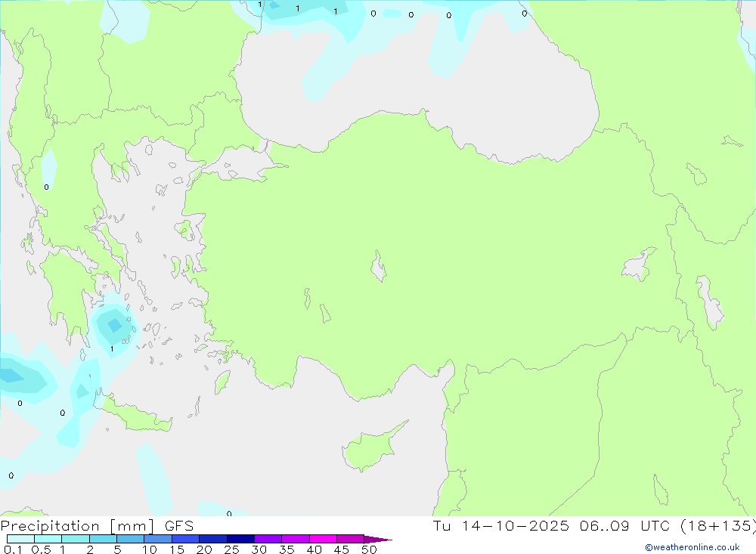The height and width of the screenshot is (554, 756).
Task: Click the 0.1–0.5 mm legend color box
Action: pyautogui.click(x=20, y=539)
